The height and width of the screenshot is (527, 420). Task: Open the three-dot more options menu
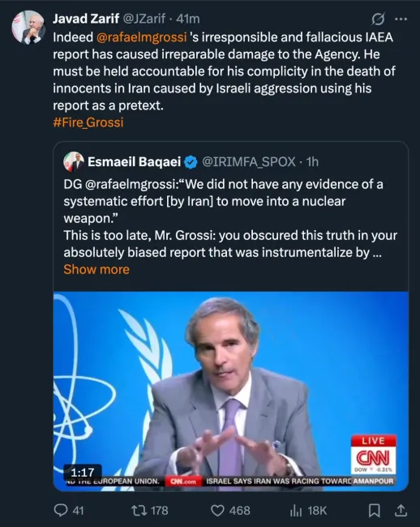401,19
